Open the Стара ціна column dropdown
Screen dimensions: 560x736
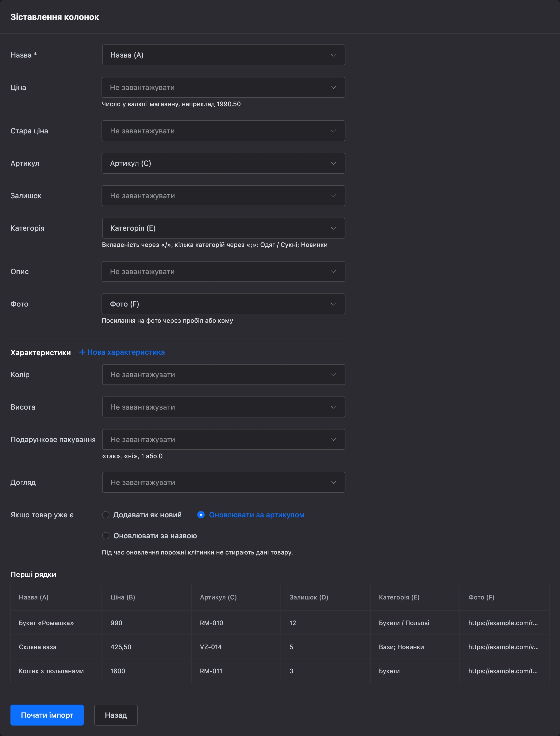point(223,131)
